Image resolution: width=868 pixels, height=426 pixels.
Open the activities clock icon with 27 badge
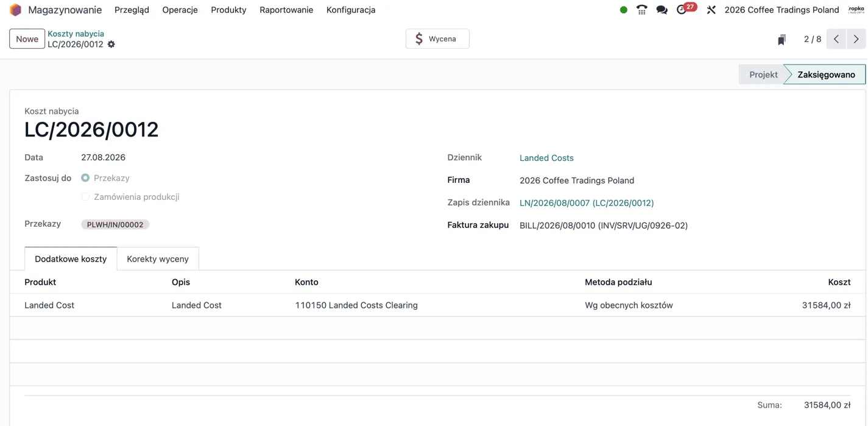pos(685,9)
